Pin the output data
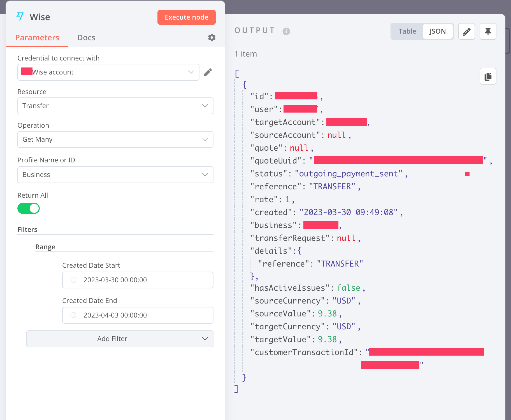This screenshot has height=420, width=511. point(488,31)
